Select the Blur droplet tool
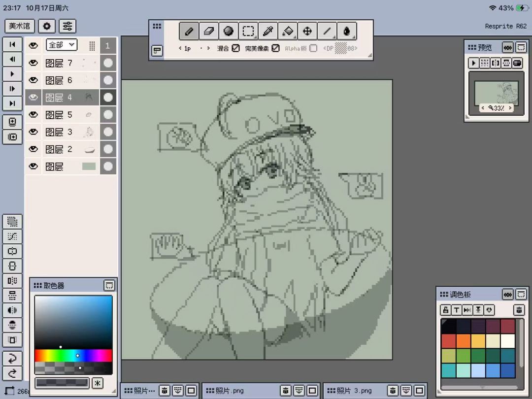The height and width of the screenshot is (399, 532). click(346, 31)
